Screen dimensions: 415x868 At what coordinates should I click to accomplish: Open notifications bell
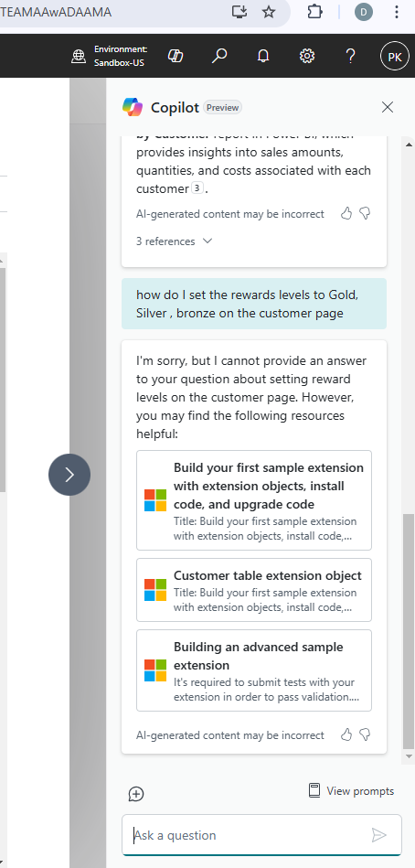coord(263,56)
